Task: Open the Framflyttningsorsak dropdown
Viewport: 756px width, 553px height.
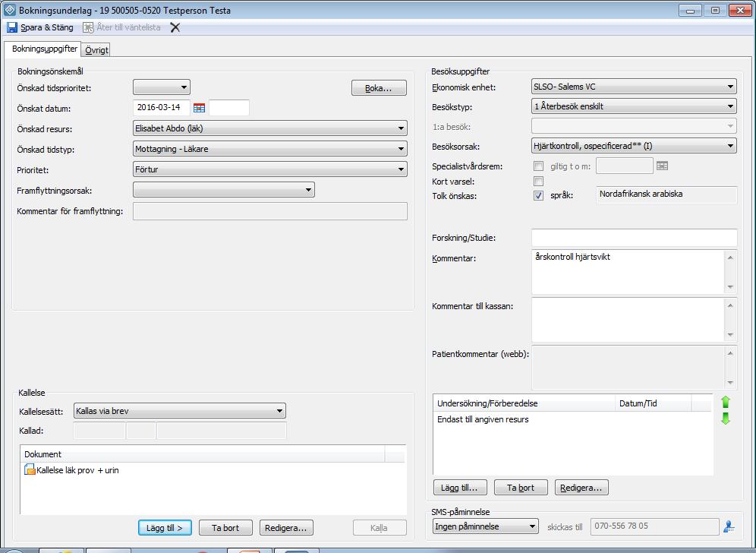Action: [224, 190]
